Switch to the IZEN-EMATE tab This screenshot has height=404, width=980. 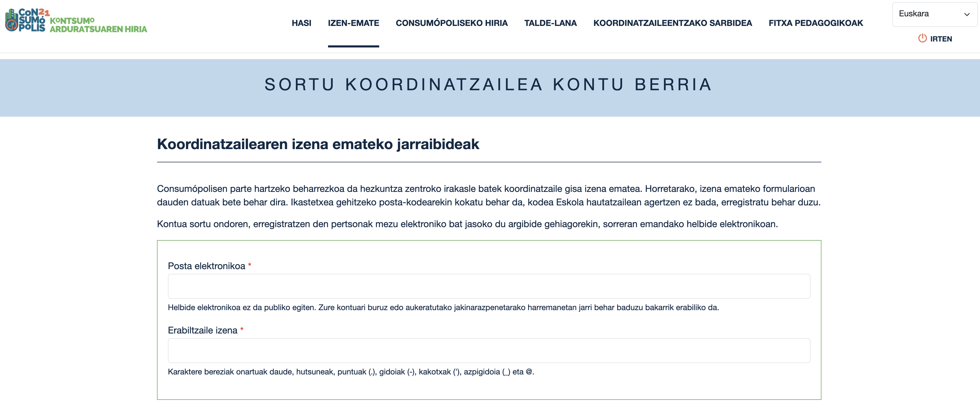[353, 23]
